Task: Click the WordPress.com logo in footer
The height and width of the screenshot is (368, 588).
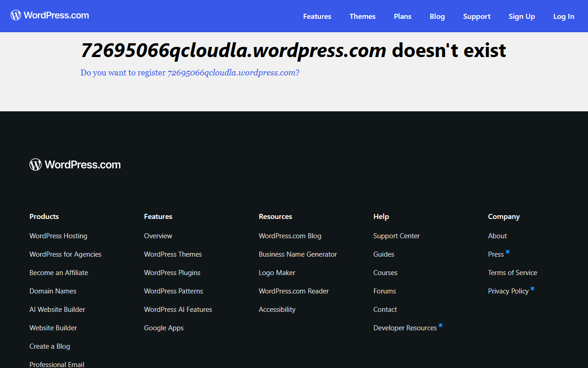Action: click(75, 165)
